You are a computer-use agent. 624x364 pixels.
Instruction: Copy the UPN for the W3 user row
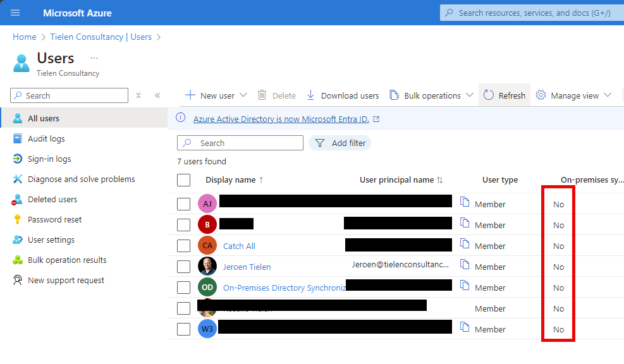[465, 327]
